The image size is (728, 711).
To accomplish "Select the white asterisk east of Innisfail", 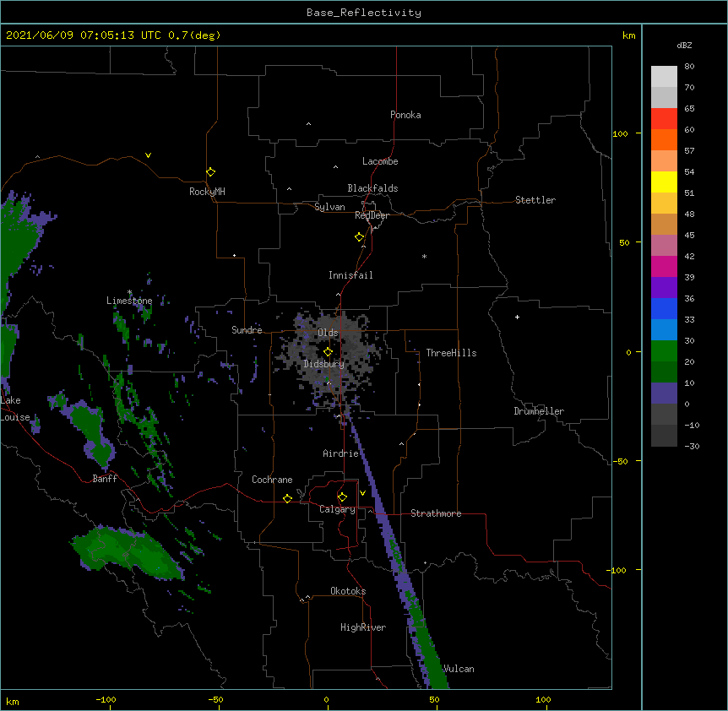I will pos(424,256).
